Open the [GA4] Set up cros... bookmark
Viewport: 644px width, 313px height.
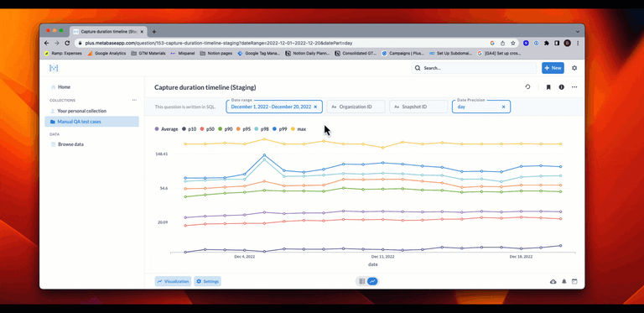tap(499, 54)
